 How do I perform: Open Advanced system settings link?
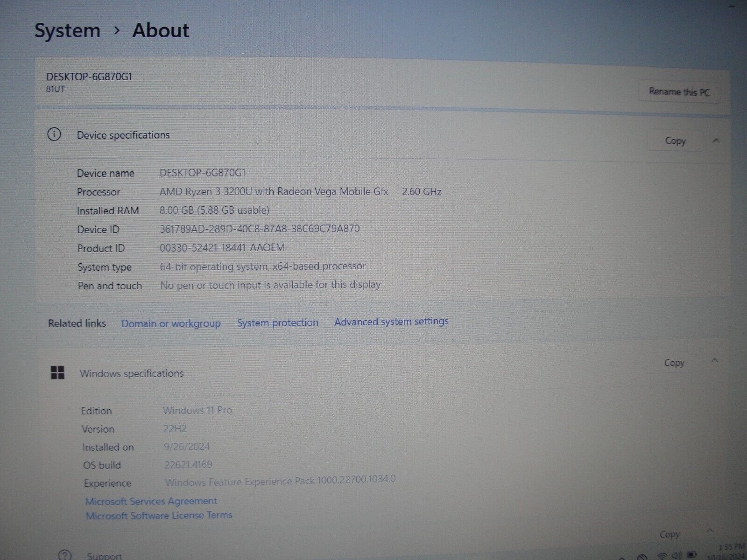click(391, 322)
